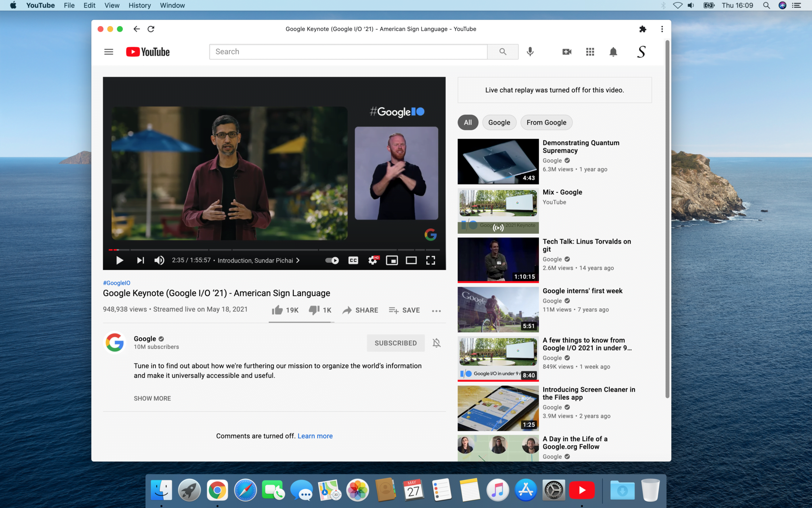812x508 pixels.
Task: Open the more actions ellipsis menu
Action: pyautogui.click(x=436, y=310)
